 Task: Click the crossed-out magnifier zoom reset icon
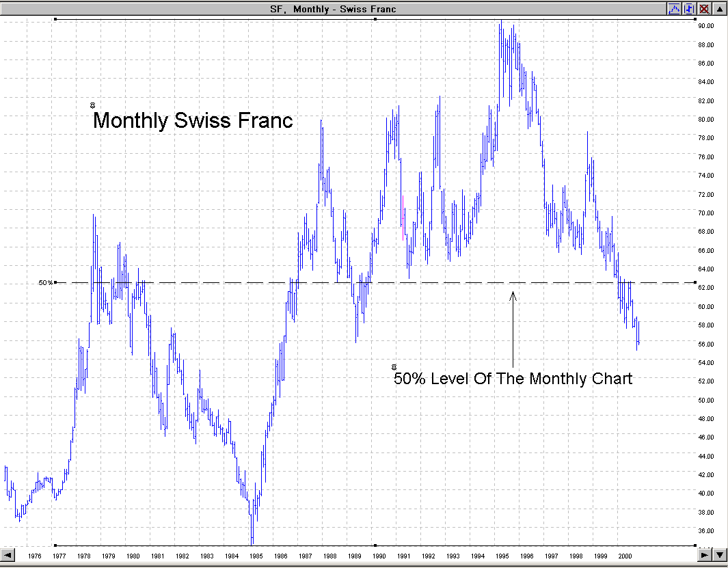703,9
